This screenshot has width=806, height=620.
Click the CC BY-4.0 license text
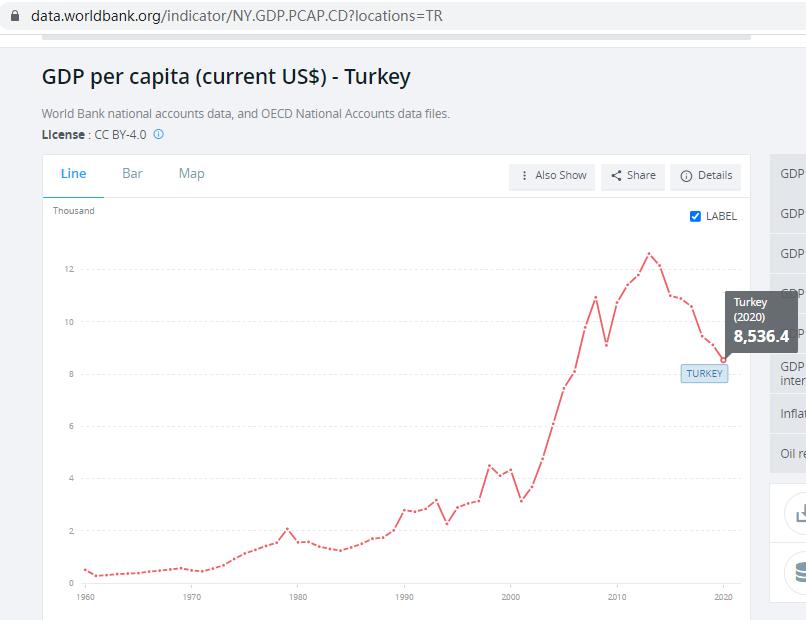click(x=120, y=135)
